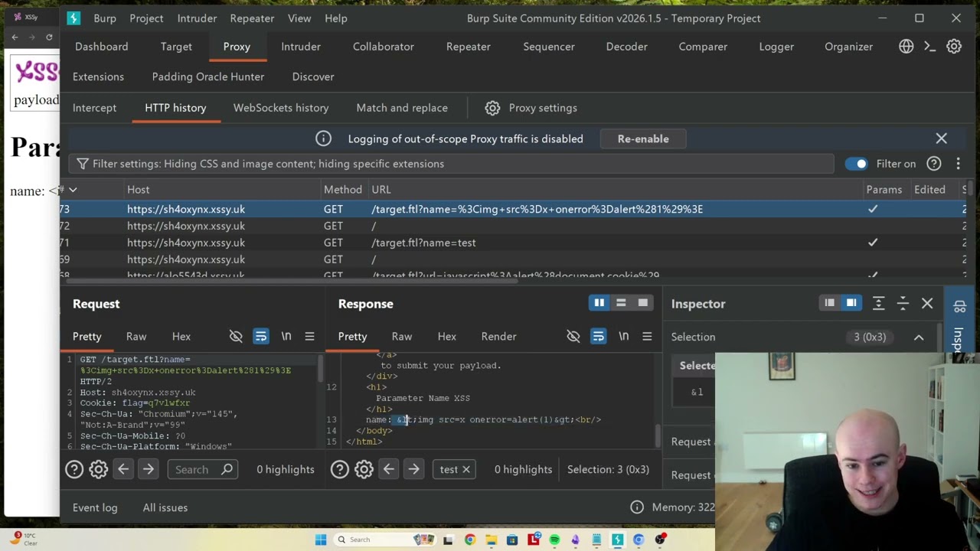The image size is (980, 551).
Task: Sort by the Method column header
Action: (x=343, y=190)
